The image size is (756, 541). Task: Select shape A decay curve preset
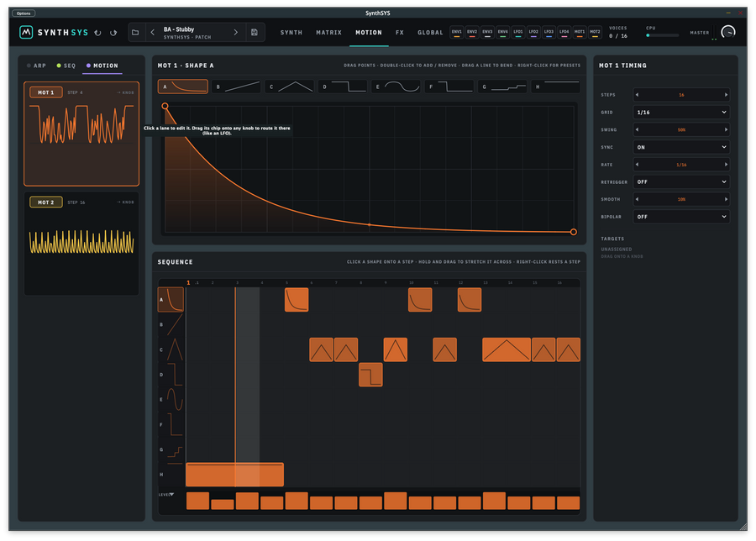pyautogui.click(x=183, y=87)
